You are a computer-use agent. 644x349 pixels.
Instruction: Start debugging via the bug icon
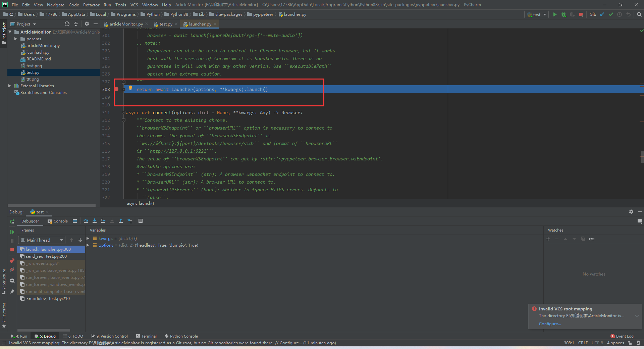(x=563, y=14)
